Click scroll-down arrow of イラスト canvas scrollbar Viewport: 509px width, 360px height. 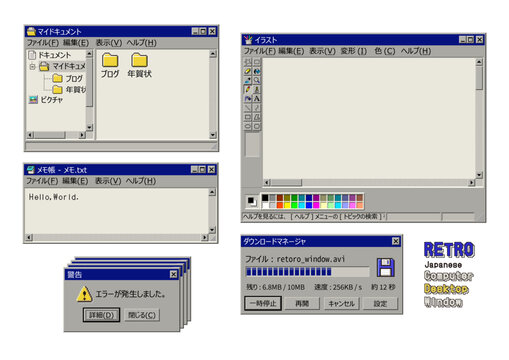pyautogui.click(x=479, y=175)
